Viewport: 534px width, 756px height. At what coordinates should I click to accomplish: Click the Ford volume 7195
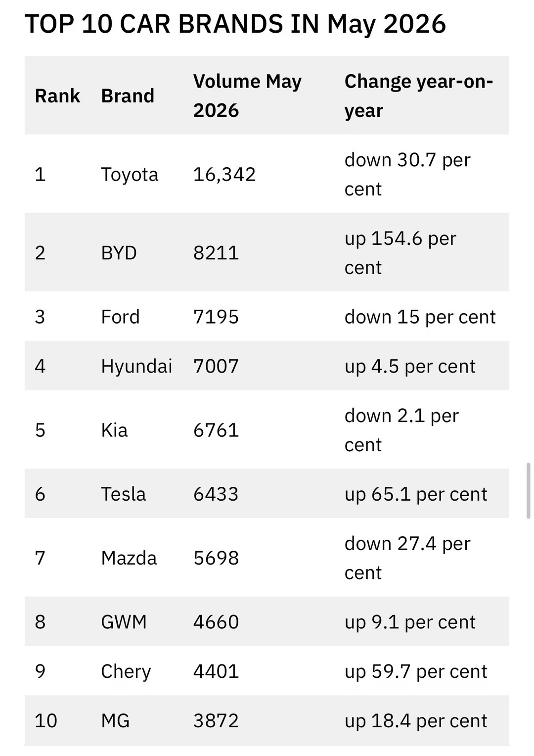click(x=216, y=317)
